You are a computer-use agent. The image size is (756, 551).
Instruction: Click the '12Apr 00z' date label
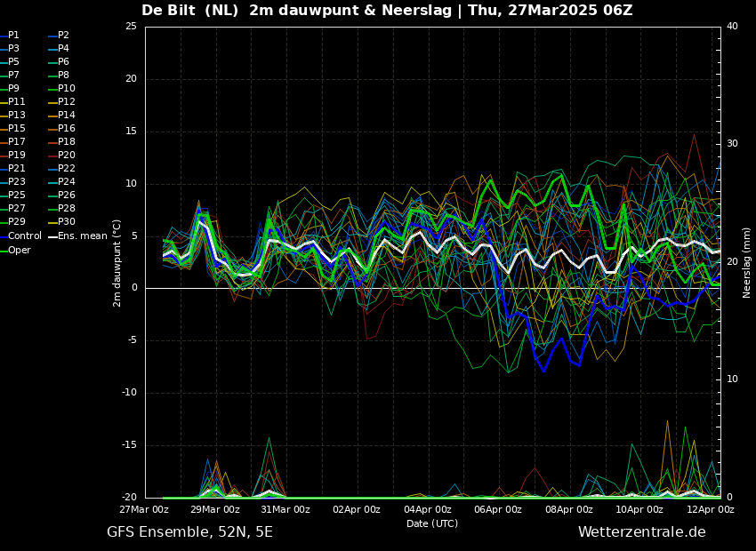click(711, 509)
